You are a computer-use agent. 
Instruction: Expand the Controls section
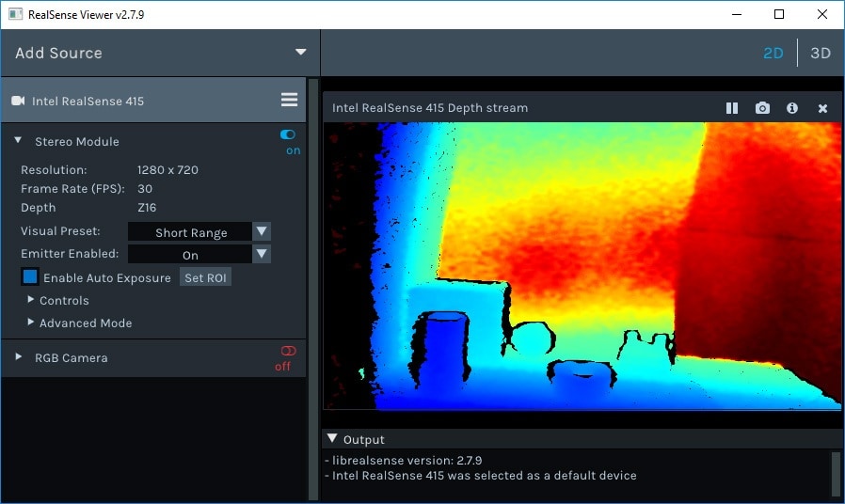click(x=31, y=301)
